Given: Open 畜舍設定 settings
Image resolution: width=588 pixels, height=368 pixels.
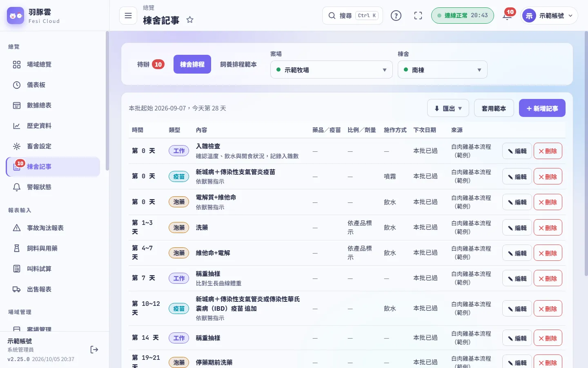Looking at the screenshot, I should [x=53, y=146].
